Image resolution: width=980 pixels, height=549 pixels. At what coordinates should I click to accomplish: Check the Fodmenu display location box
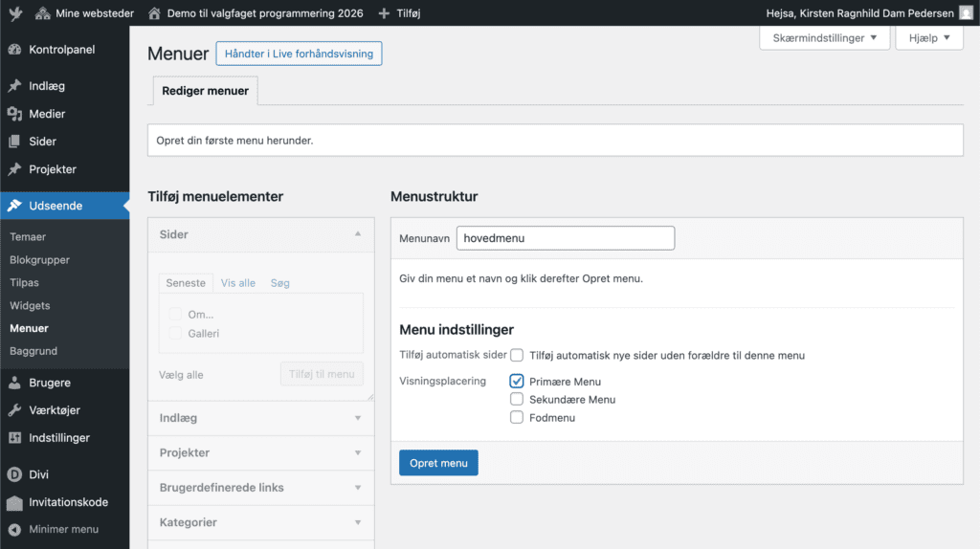click(517, 417)
